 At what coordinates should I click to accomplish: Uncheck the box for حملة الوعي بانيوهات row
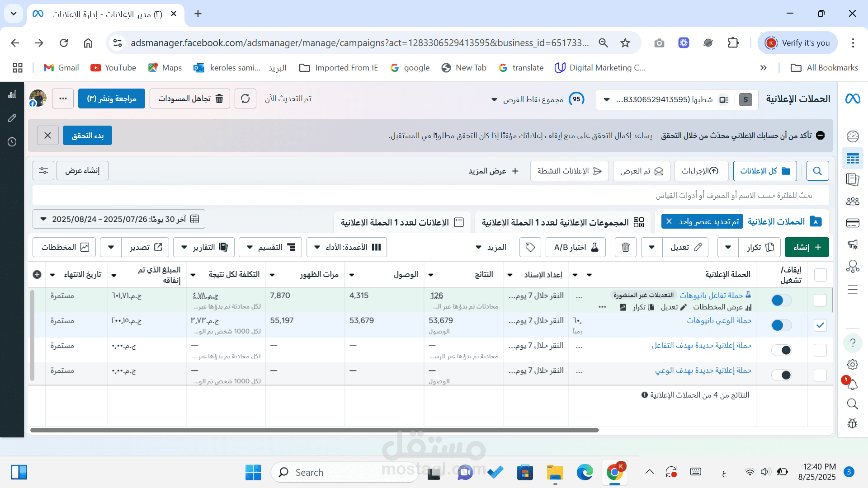point(820,325)
